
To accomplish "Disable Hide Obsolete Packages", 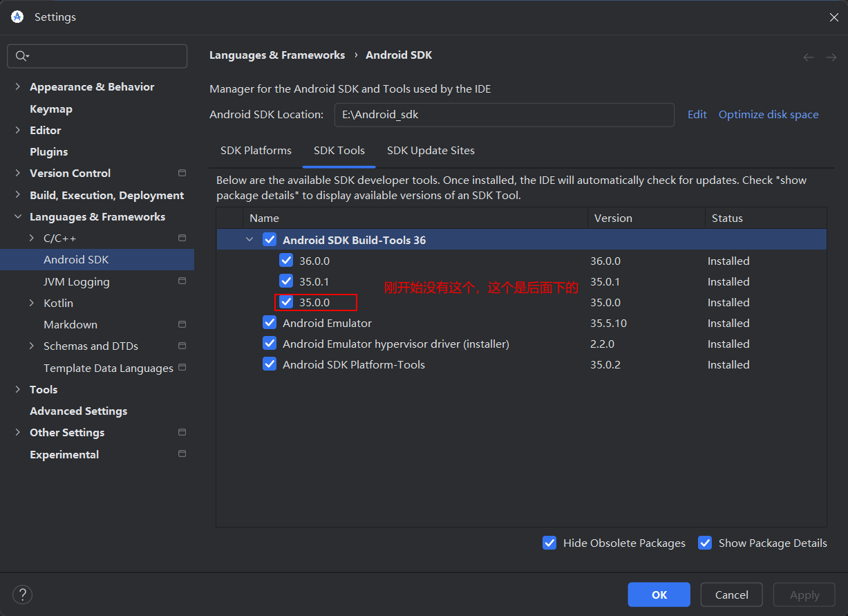I will coord(549,543).
